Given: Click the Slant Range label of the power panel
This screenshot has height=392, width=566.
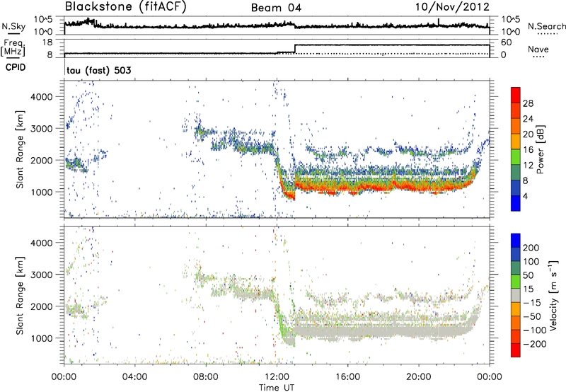Looking at the screenshot, I should (20, 149).
